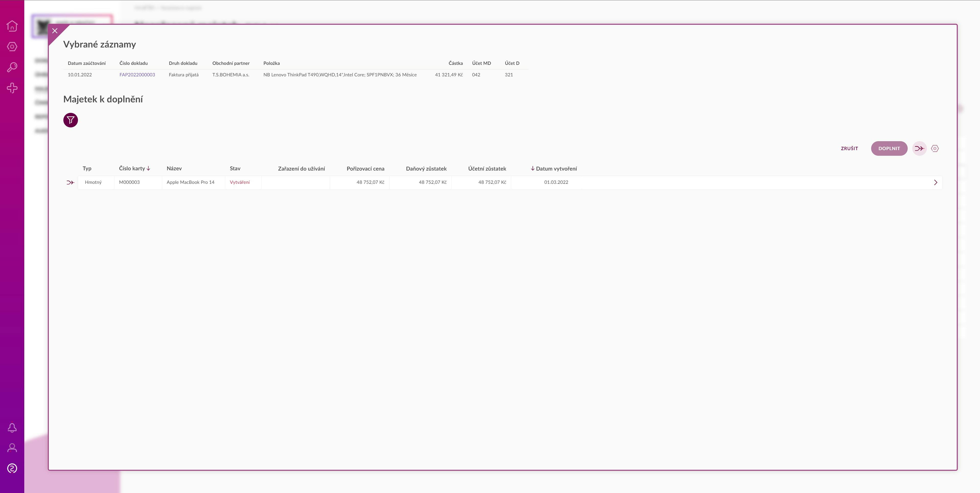Image resolution: width=980 pixels, height=493 pixels.
Task: Click the NB Lenovo ThinkPad item text
Action: pyautogui.click(x=340, y=75)
